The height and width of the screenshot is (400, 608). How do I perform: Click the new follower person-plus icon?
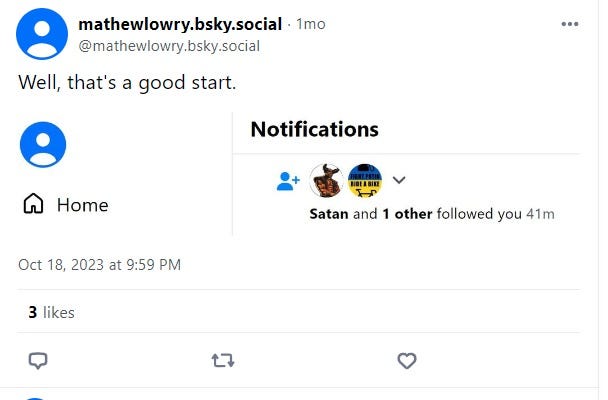(x=288, y=181)
